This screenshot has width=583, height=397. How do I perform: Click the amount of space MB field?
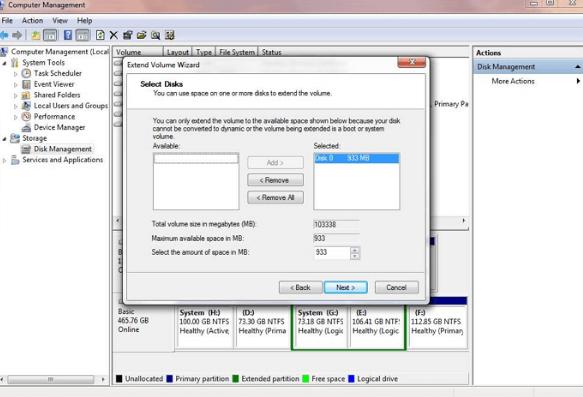(332, 252)
